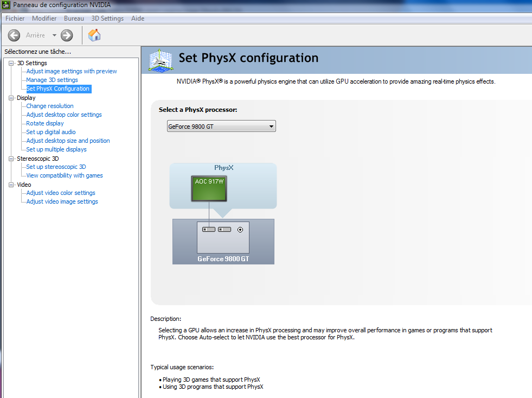Click the Home house icon
Viewport: 532px width, 398px height.
click(x=94, y=35)
